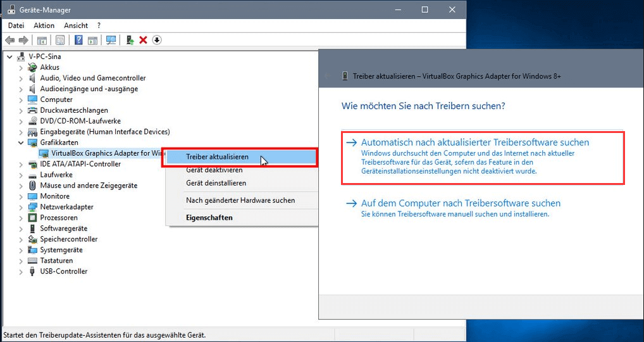
Task: Click the red X uninstall device icon
Action: (x=143, y=40)
